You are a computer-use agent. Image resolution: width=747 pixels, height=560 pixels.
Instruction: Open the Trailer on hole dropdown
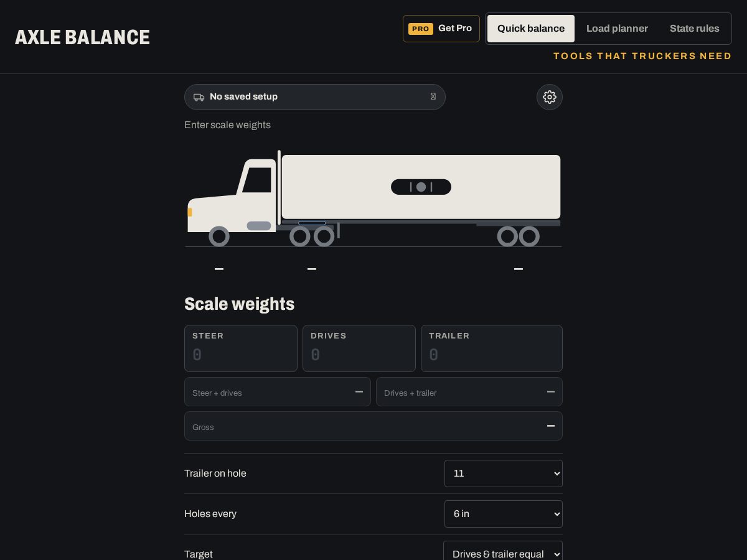point(504,474)
